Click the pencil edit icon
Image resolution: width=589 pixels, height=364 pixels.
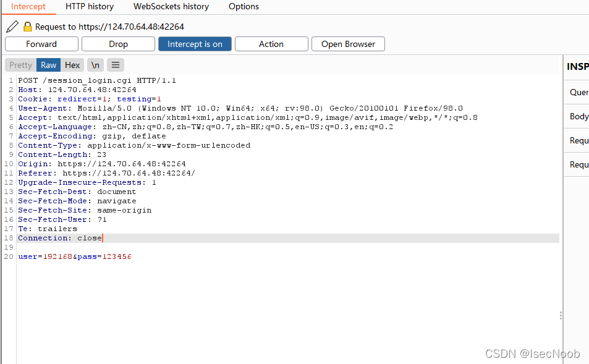click(12, 27)
